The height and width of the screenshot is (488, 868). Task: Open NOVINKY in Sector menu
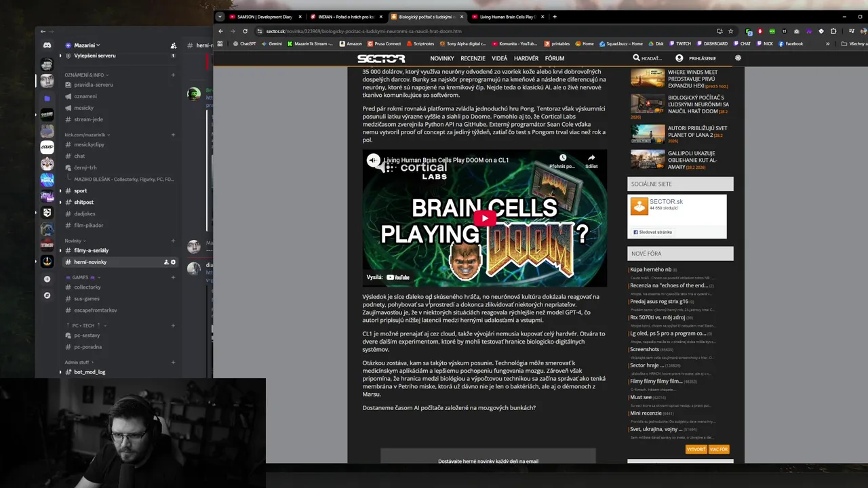pos(442,59)
